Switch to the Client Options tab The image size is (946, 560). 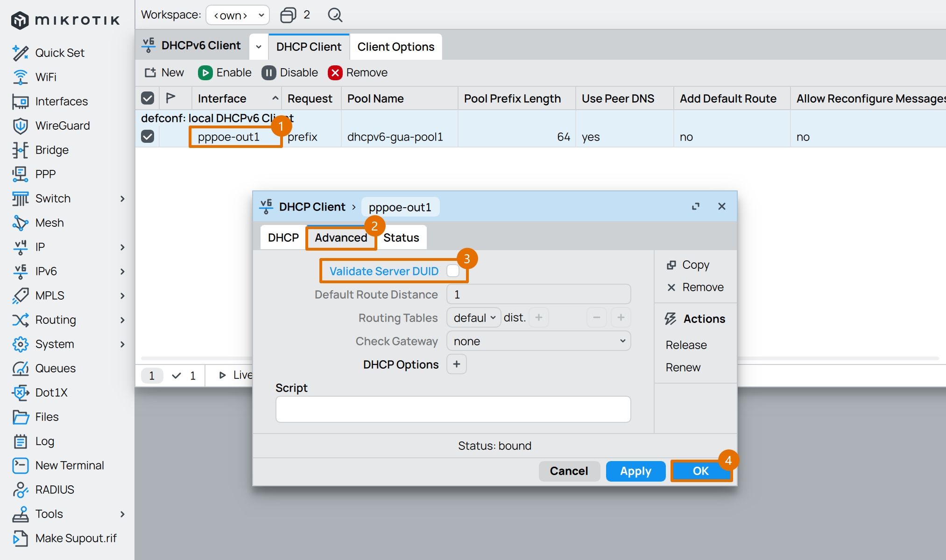[395, 47]
